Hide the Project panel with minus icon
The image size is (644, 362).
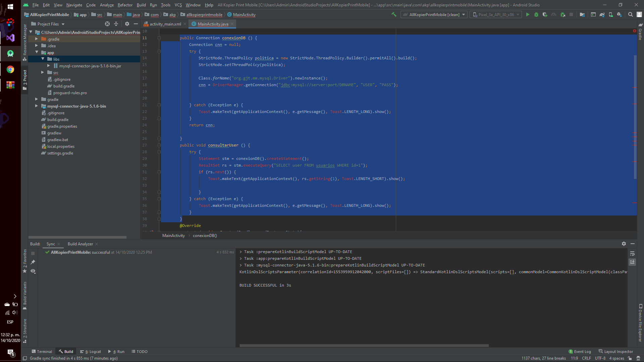coord(136,24)
